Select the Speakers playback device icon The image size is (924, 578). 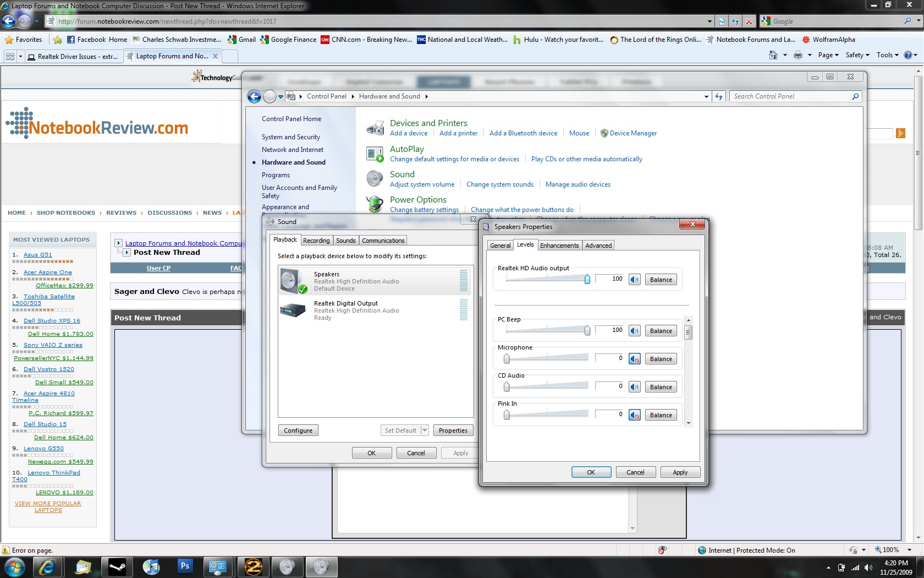293,281
